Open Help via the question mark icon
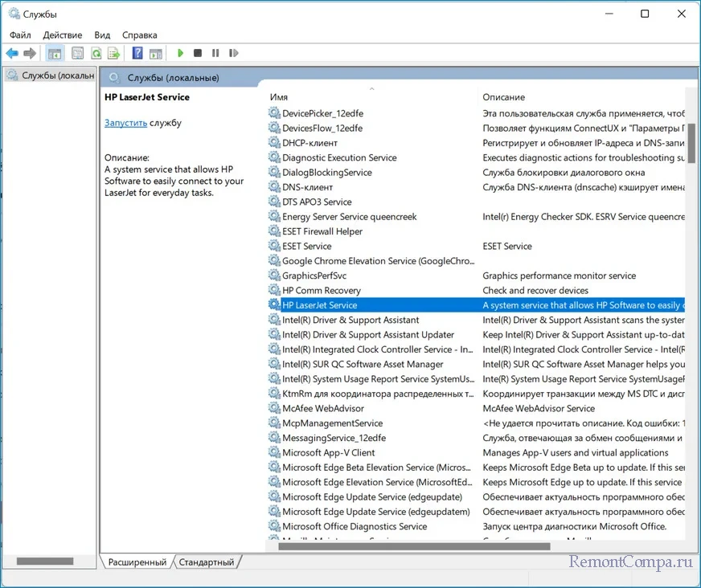This screenshot has width=701, height=588. [137, 53]
